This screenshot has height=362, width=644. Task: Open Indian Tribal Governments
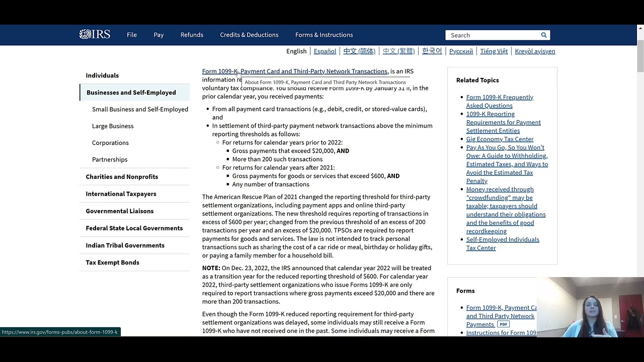click(x=125, y=245)
